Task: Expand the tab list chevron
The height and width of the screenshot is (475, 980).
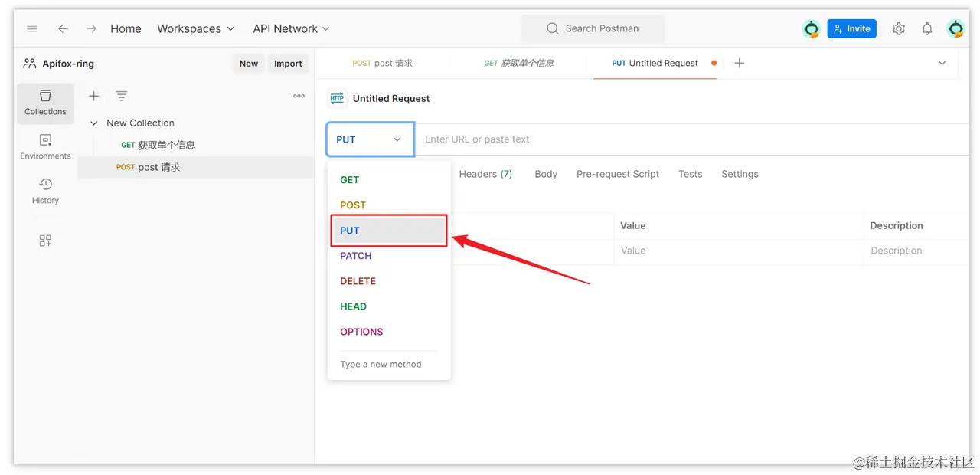Action: click(942, 63)
